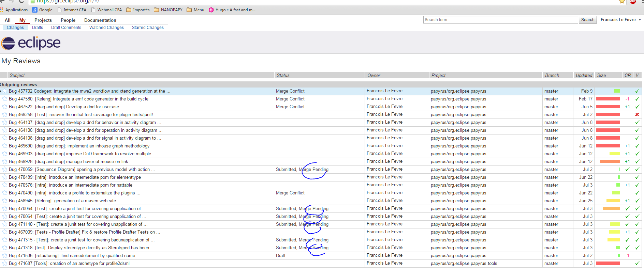Image resolution: width=644 pixels, height=269 pixels.
Task: Click the Draft status of Bug 471536
Action: coord(281,255)
